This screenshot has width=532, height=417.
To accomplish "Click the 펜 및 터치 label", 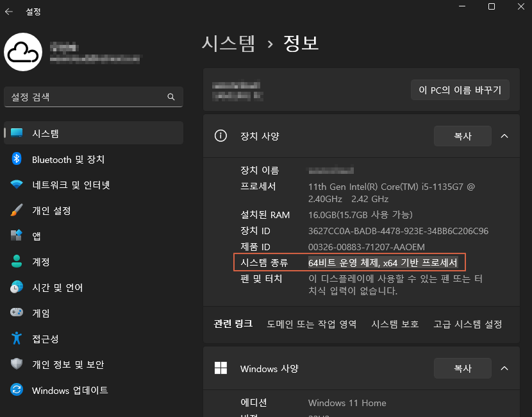I will tap(262, 279).
